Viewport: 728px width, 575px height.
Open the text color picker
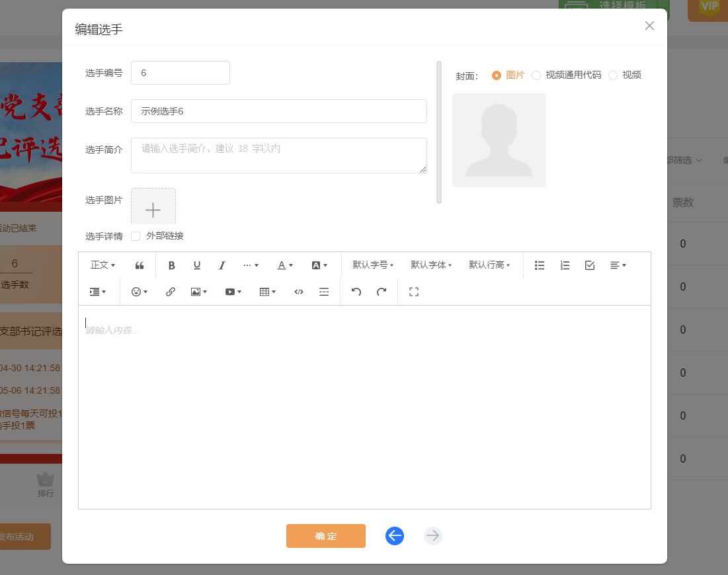point(285,265)
